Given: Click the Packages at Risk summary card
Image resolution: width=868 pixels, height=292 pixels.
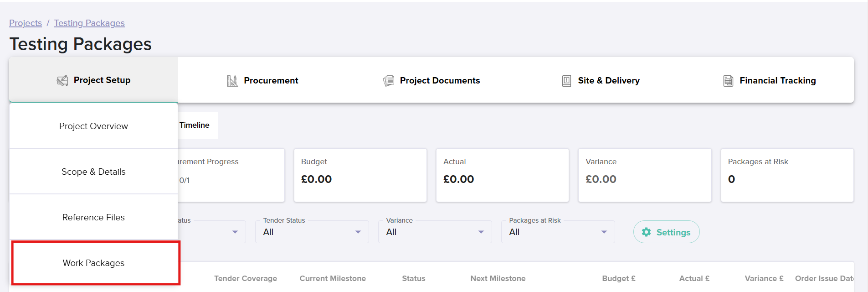Looking at the screenshot, I should [x=787, y=175].
